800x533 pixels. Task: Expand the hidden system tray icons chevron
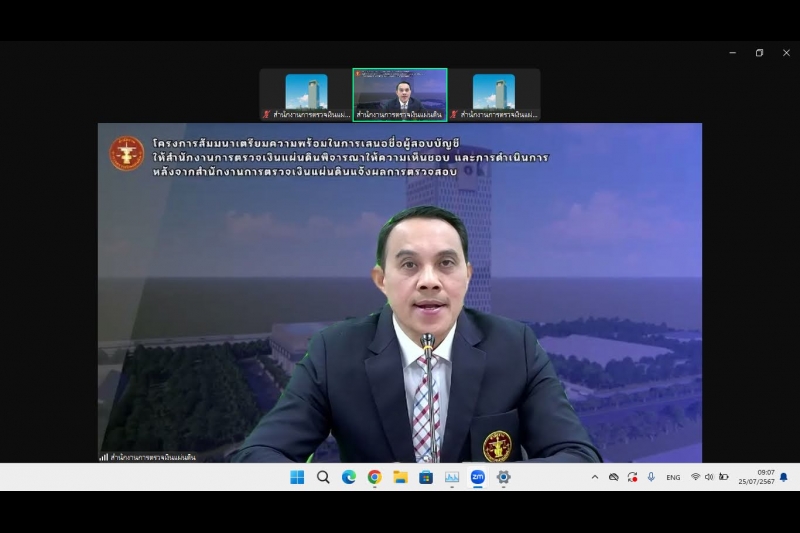coord(595,477)
